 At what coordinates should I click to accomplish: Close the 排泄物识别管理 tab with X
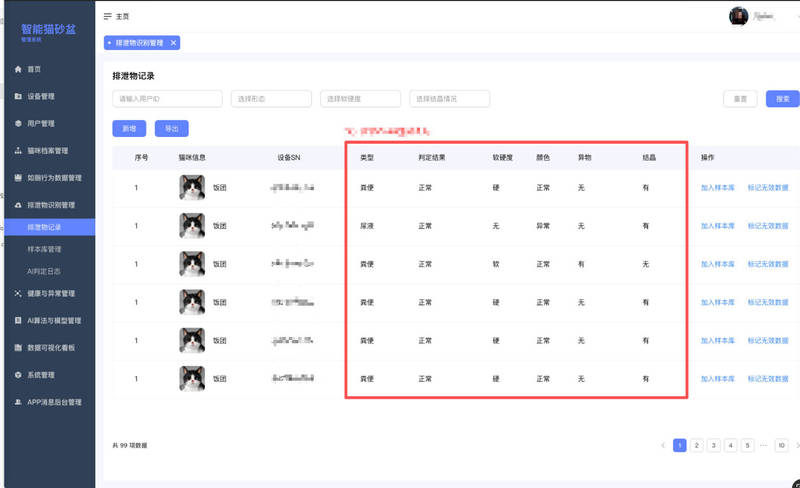point(173,43)
